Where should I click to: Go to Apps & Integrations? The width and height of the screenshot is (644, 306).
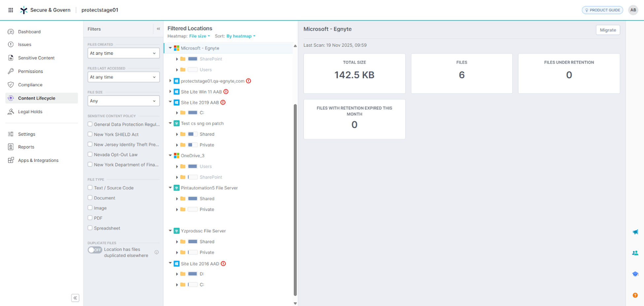coord(38,160)
